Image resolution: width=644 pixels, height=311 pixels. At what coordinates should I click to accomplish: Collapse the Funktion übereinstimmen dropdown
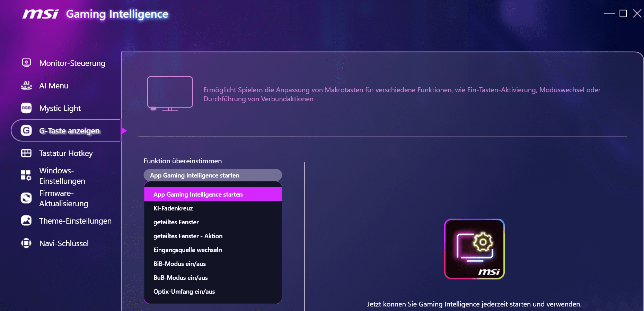pos(213,175)
